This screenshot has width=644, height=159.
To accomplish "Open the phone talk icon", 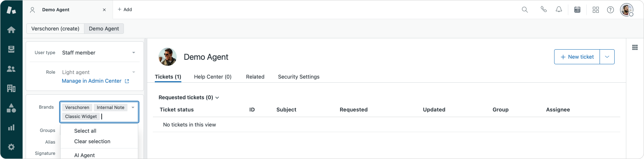I will point(543,9).
